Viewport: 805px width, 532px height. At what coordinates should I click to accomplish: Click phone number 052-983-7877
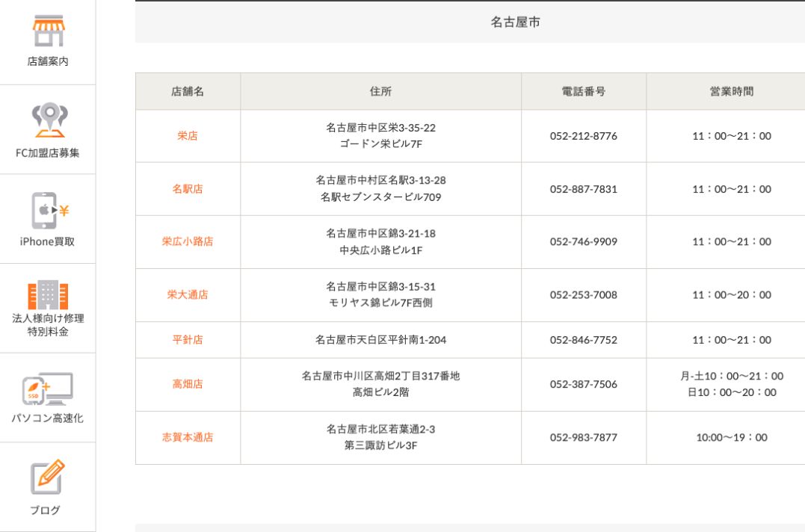(x=583, y=438)
